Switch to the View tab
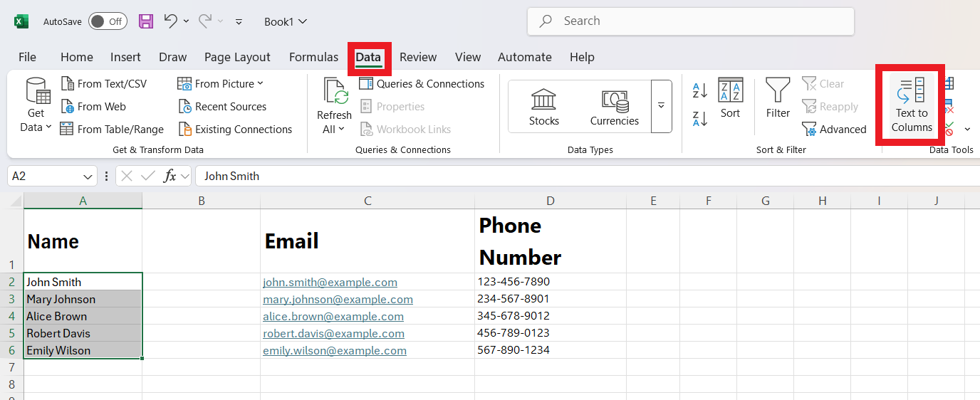The image size is (980, 400). click(x=468, y=57)
